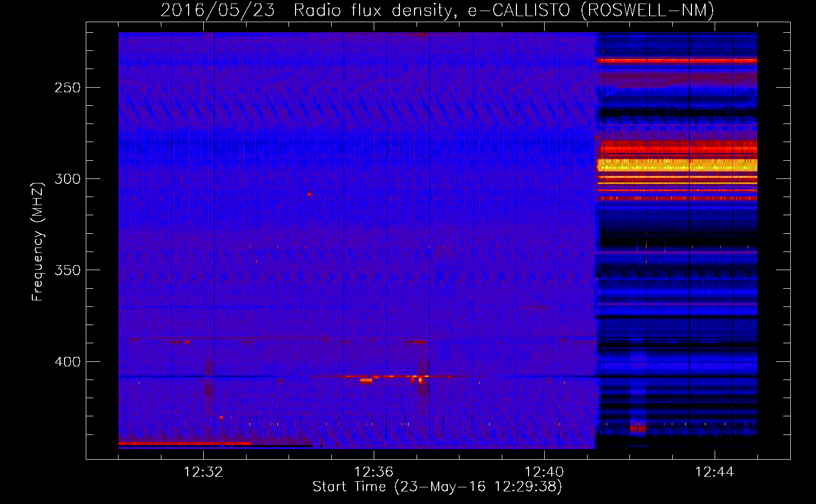Viewport: 816px width, 504px height.
Task: Click the isolated red spot near 308 MHz
Action: [x=309, y=194]
